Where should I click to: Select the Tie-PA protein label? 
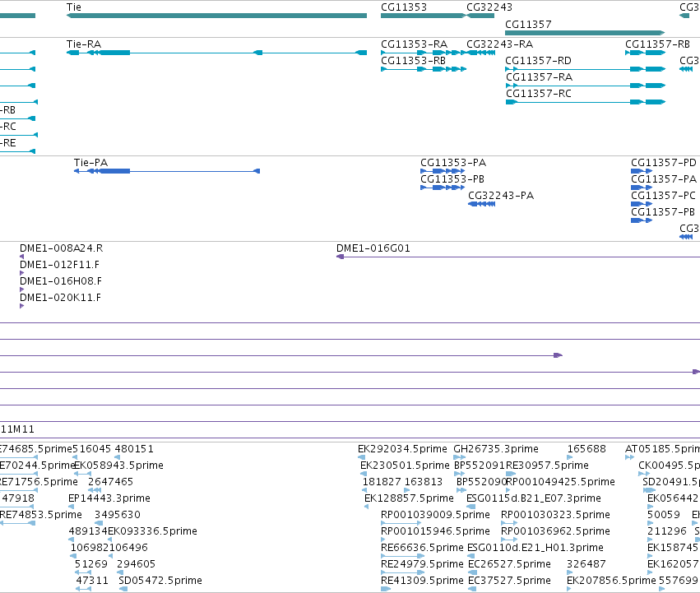click(91, 163)
